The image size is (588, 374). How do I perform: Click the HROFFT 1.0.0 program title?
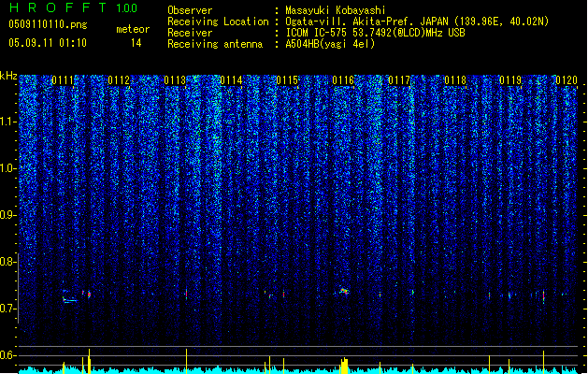(x=74, y=7)
